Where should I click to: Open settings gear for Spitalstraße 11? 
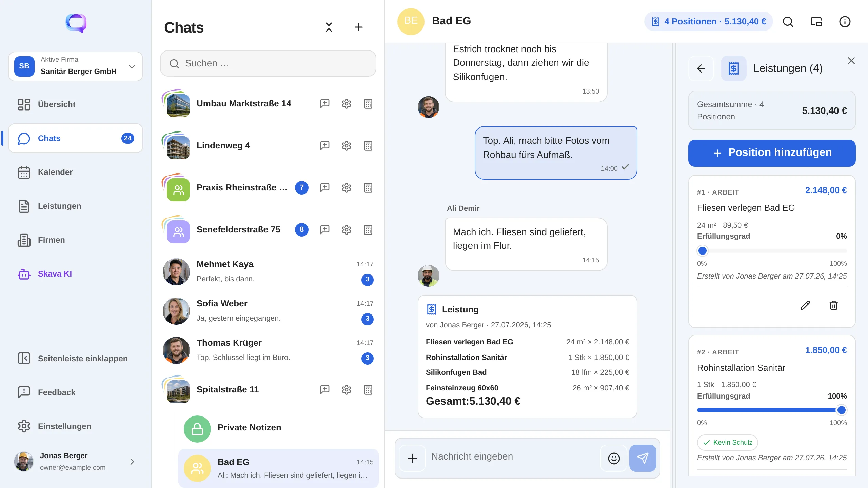coord(346,389)
